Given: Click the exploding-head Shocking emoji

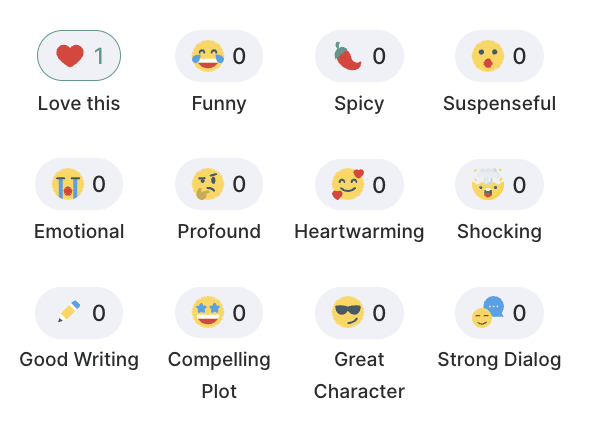Looking at the screenshot, I should tap(488, 184).
